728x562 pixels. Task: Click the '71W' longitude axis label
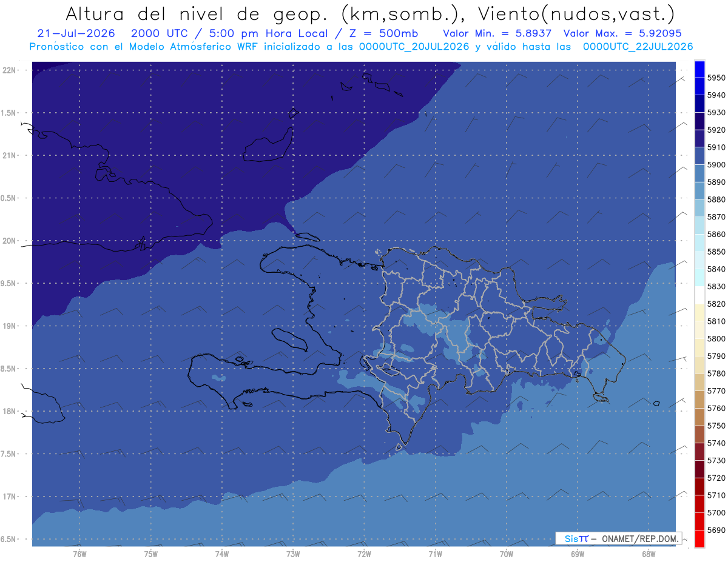(x=435, y=554)
